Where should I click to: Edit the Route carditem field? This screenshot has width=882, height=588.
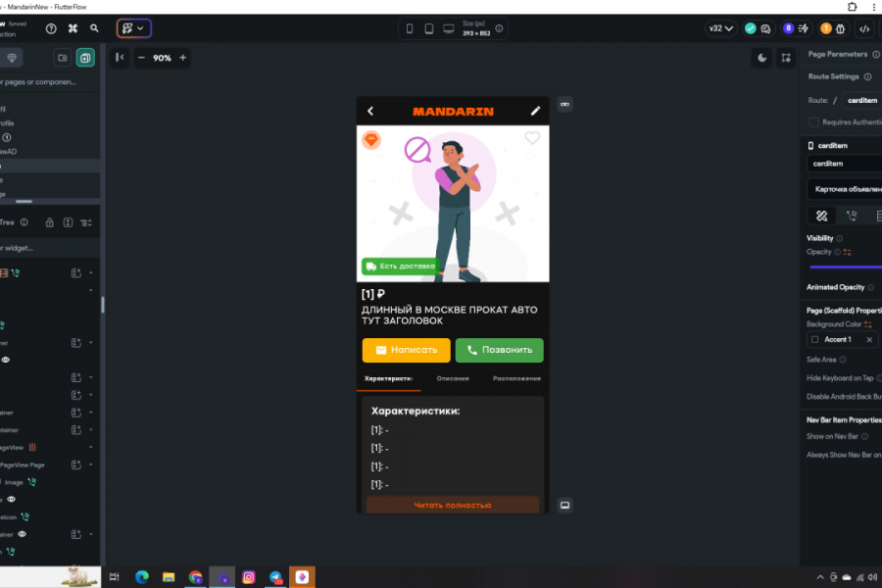pyautogui.click(x=861, y=100)
